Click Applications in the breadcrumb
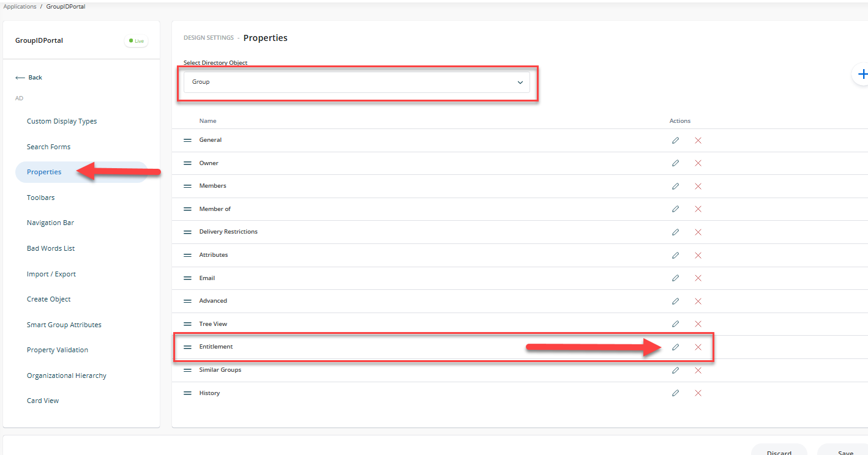The width and height of the screenshot is (868, 455). [x=20, y=7]
